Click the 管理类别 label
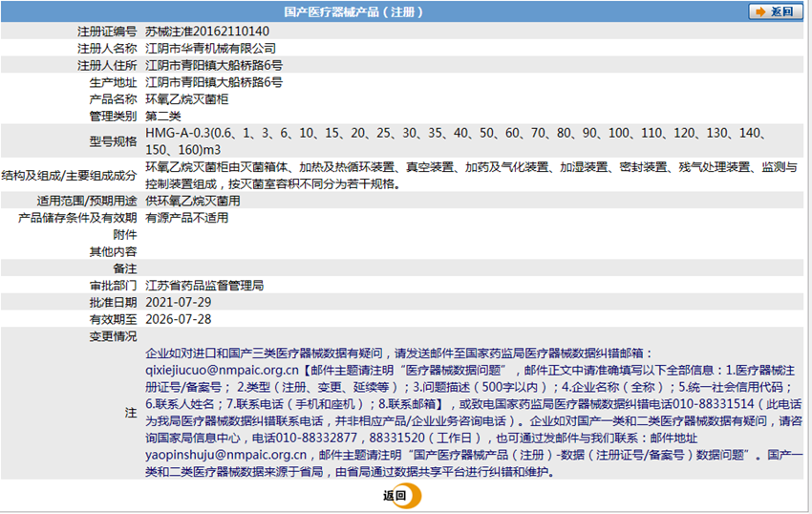This screenshot has width=812, height=514. point(113,116)
